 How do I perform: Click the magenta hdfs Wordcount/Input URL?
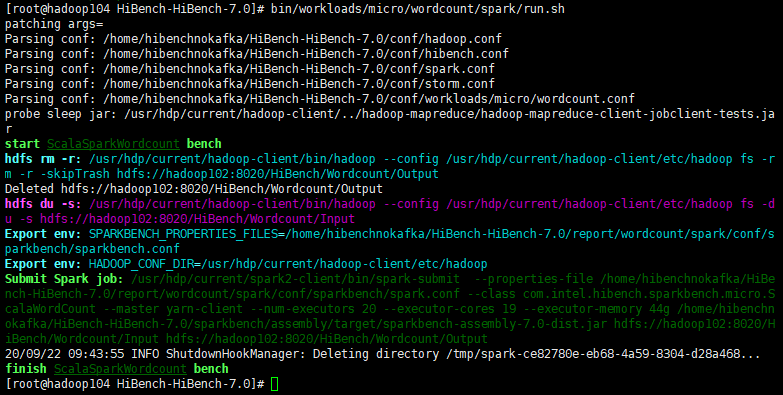point(197,219)
